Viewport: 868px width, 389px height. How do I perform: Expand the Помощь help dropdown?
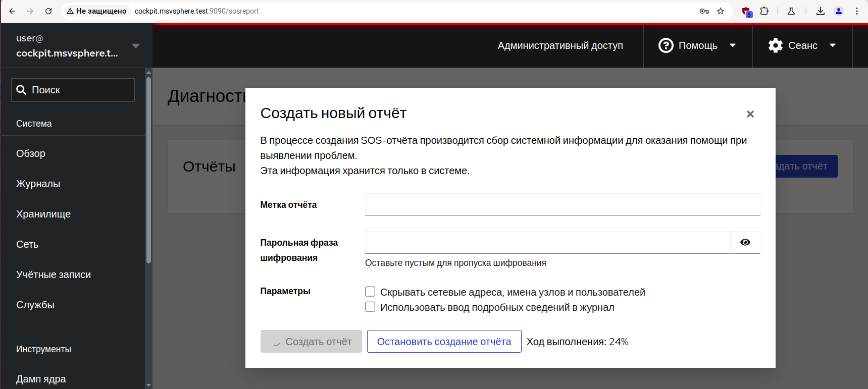[697, 45]
